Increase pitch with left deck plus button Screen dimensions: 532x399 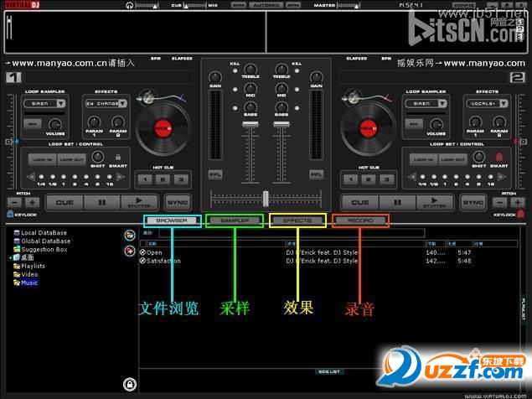32,203
